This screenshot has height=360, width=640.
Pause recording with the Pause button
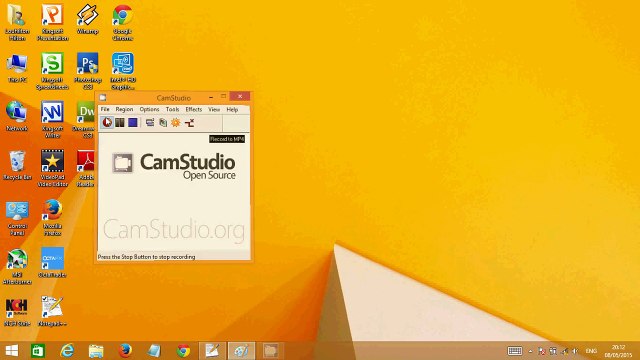click(120, 122)
